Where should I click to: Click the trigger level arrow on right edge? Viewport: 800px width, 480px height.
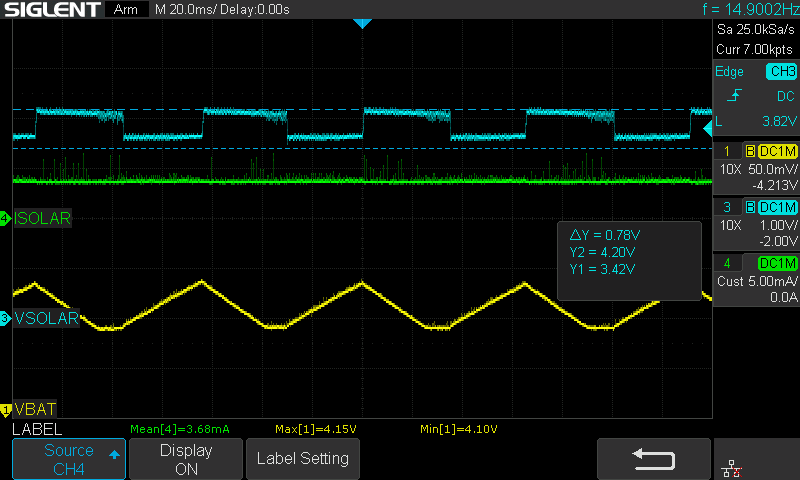click(x=706, y=126)
